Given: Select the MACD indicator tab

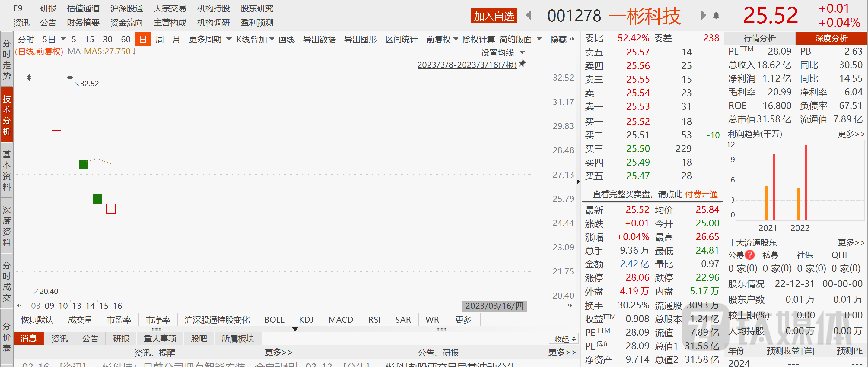Looking at the screenshot, I should click(x=340, y=320).
